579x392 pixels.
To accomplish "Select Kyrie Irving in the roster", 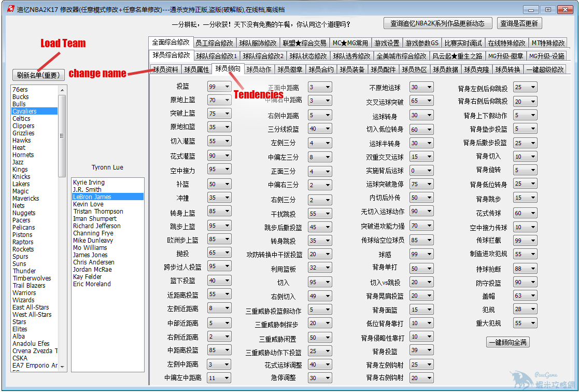I will (x=108, y=183).
